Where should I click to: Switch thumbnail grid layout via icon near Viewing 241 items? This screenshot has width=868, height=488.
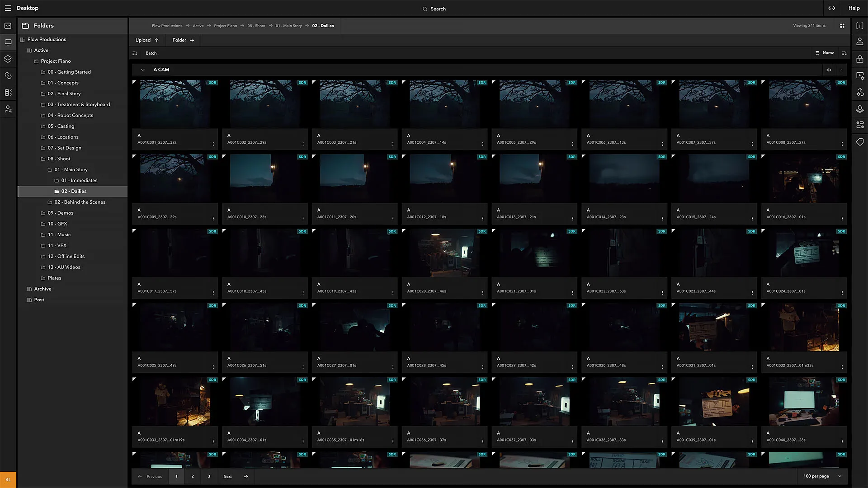[x=842, y=26]
